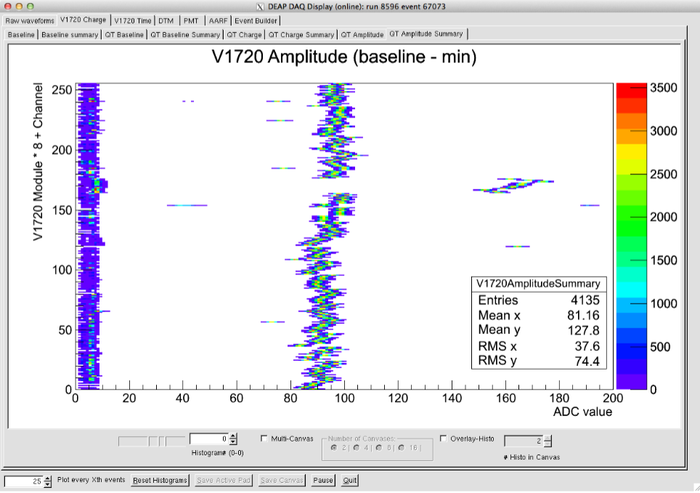700x493 pixels.
Task: Open the V1720 Time tab
Action: pyautogui.click(x=132, y=19)
